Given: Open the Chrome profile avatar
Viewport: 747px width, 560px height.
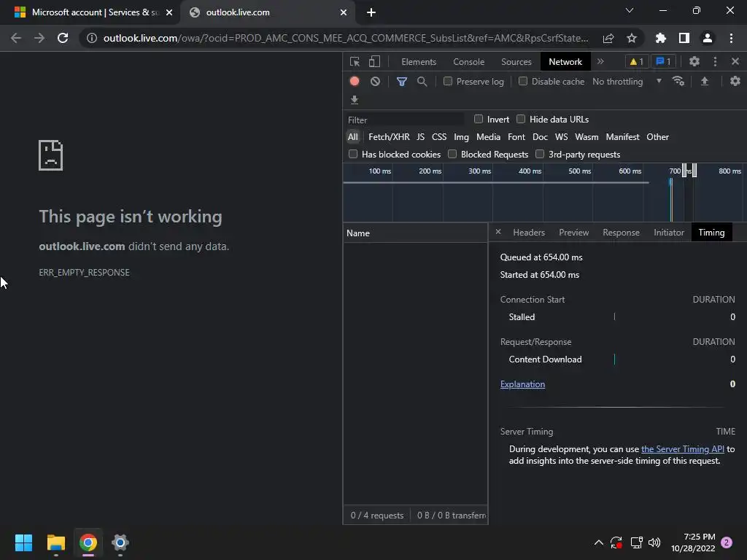Looking at the screenshot, I should 708,38.
